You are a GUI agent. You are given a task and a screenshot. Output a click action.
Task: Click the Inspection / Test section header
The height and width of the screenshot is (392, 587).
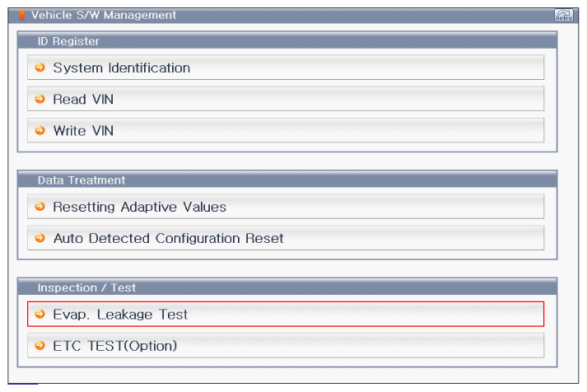86,287
